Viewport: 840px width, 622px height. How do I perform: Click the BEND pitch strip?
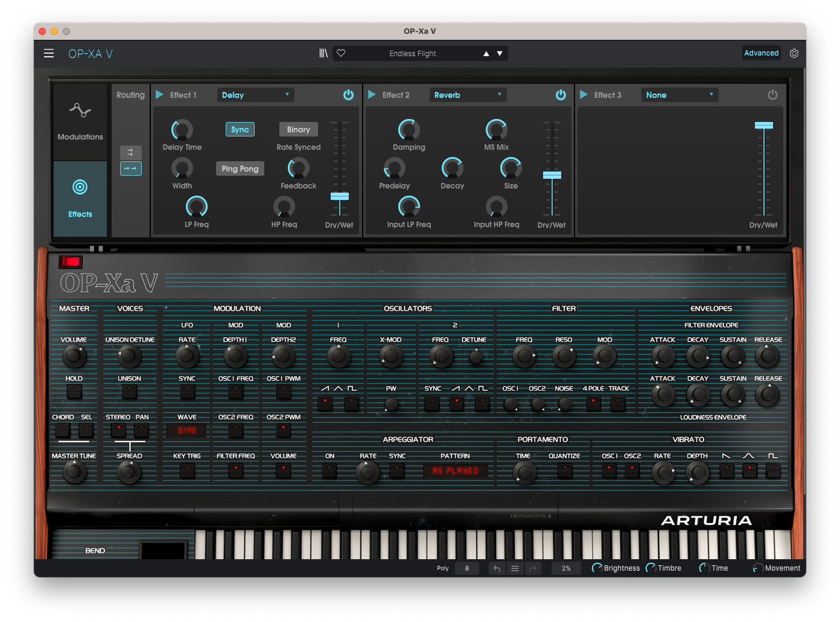[164, 550]
